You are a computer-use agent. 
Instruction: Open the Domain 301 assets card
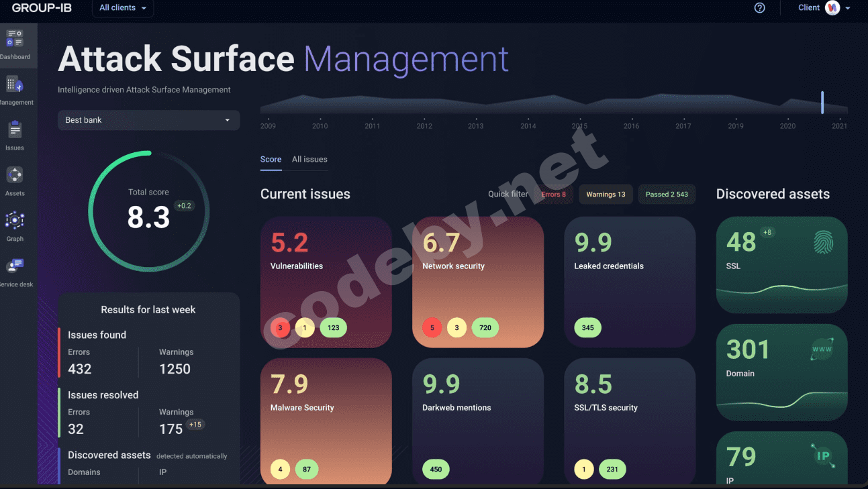(x=781, y=373)
